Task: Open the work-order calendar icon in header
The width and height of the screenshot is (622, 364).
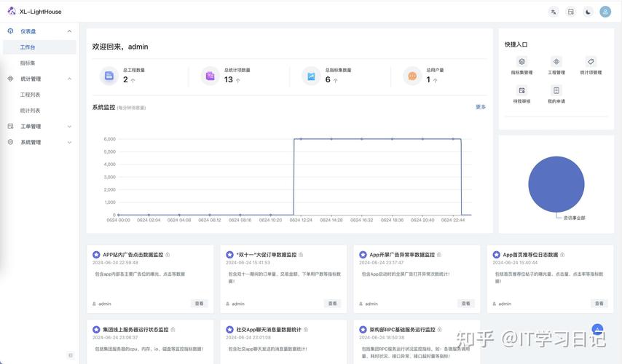Action: pyautogui.click(x=571, y=12)
